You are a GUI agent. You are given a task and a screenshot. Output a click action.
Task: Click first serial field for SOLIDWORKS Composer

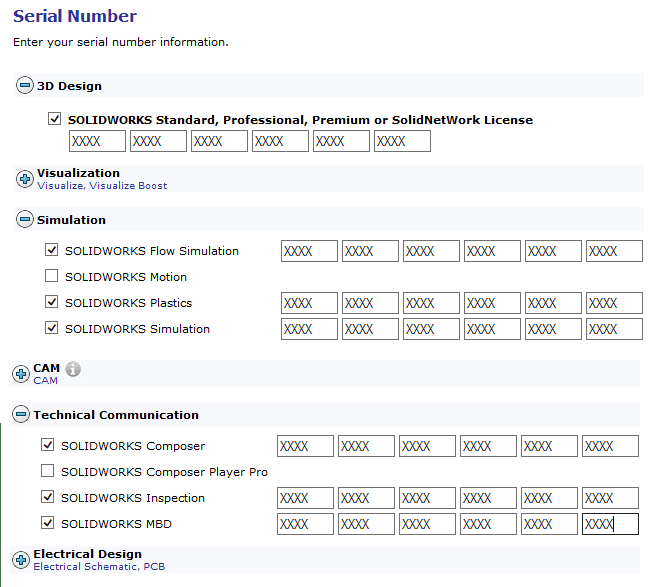(305, 446)
